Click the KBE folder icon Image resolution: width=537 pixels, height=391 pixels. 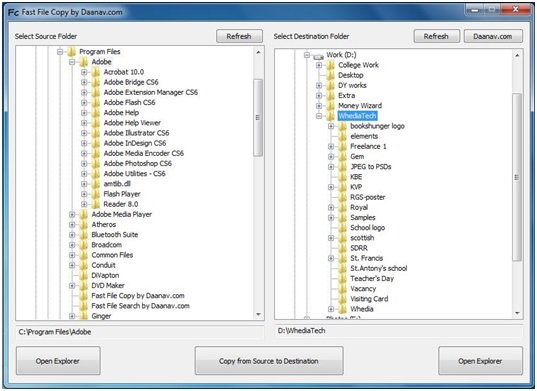click(342, 177)
